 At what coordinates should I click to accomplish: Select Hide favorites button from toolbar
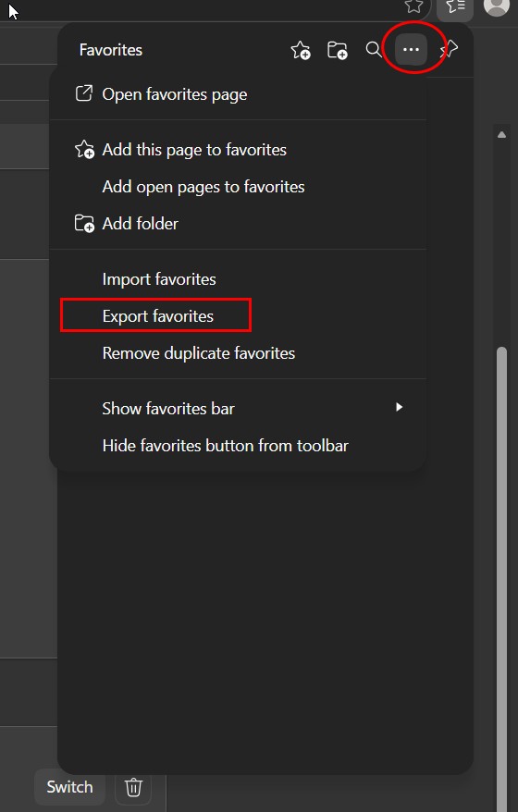click(238, 446)
